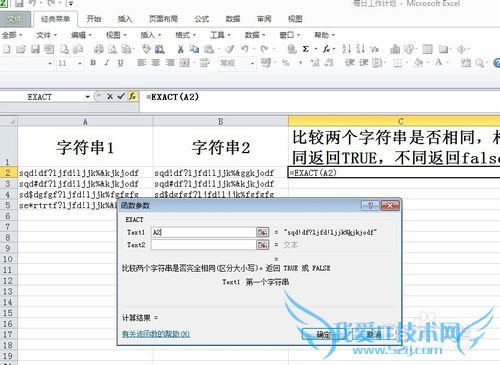Click the AutoSum sigma icon
500x365 pixels.
[305, 49]
